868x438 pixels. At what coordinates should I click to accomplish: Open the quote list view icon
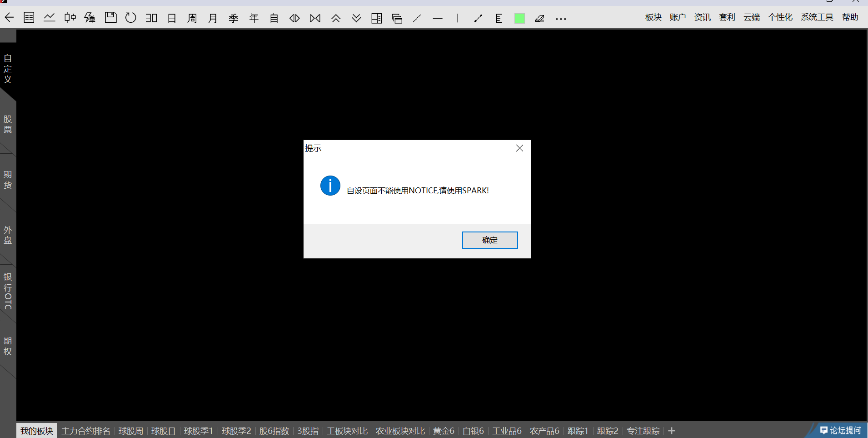(29, 18)
